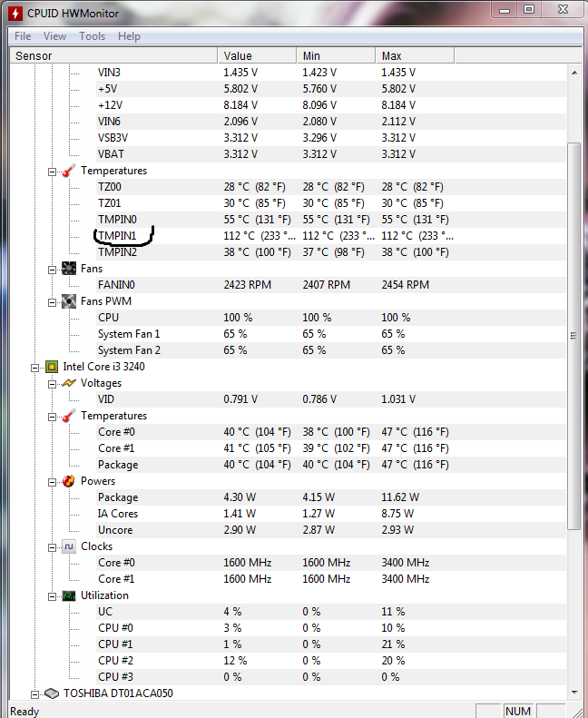Click the CPU chip icon for Intel Core i3 3240
Viewport: 588px width, 718px height.
tap(52, 367)
